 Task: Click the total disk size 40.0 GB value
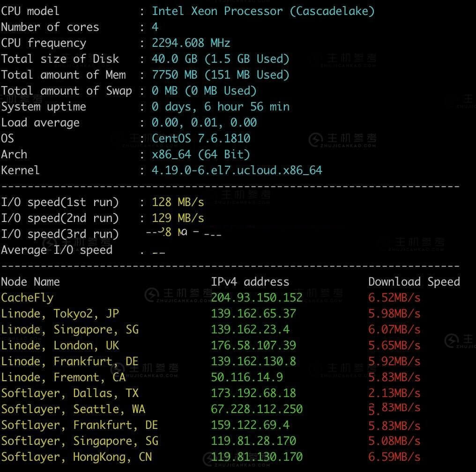click(x=175, y=59)
